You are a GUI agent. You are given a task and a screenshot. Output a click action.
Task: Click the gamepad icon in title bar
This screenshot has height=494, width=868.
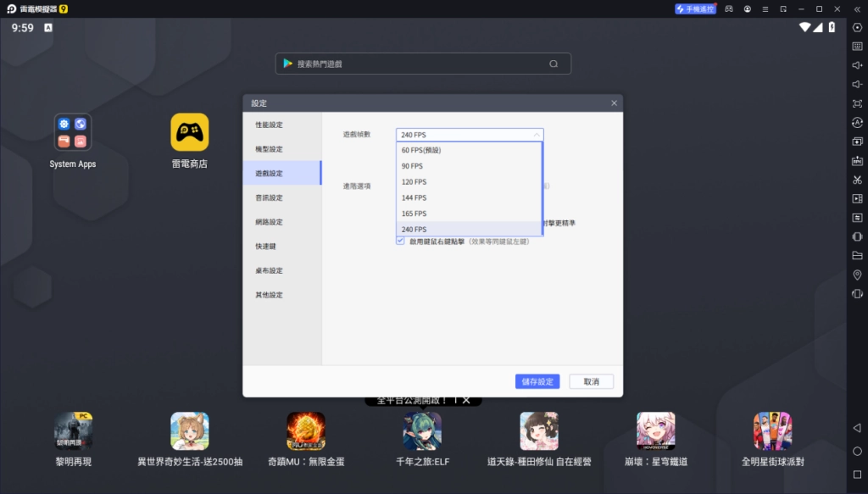coord(728,8)
